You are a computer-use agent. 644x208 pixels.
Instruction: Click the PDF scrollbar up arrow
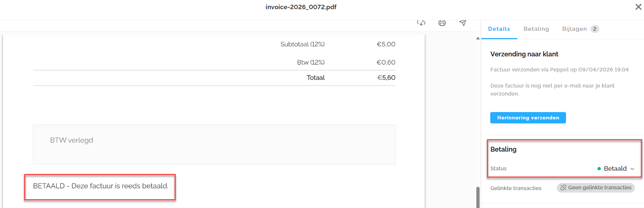coord(478,38)
